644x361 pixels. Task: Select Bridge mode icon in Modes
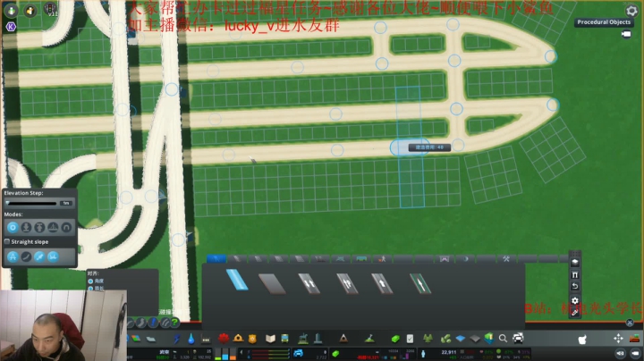pyautogui.click(x=53, y=227)
